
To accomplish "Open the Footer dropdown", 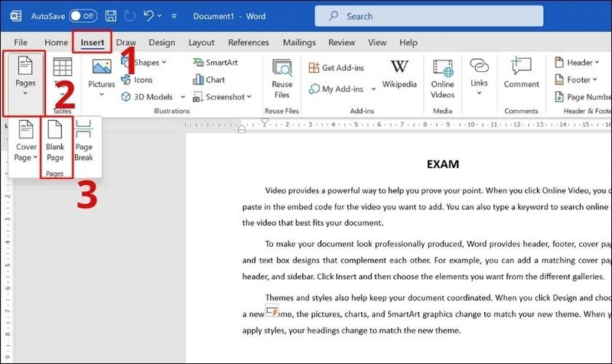I will [x=576, y=80].
